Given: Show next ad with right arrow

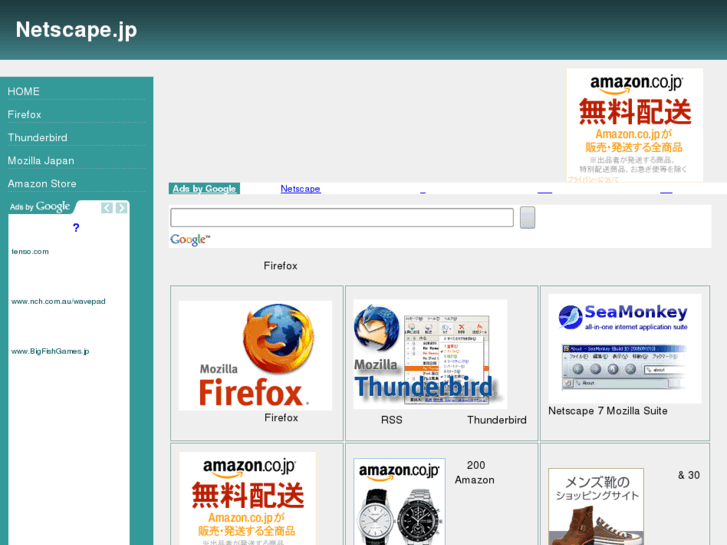Looking at the screenshot, I should [121, 208].
